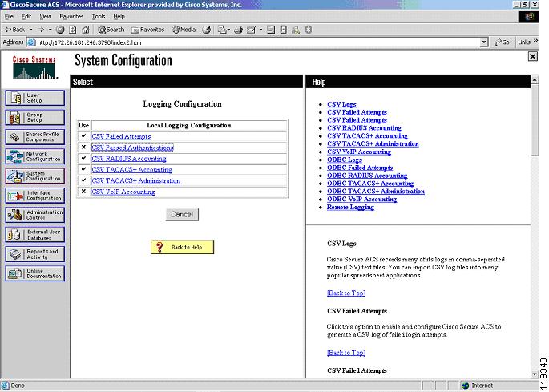The image size is (549, 392).
Task: Open the File menu
Action: pos(9,17)
